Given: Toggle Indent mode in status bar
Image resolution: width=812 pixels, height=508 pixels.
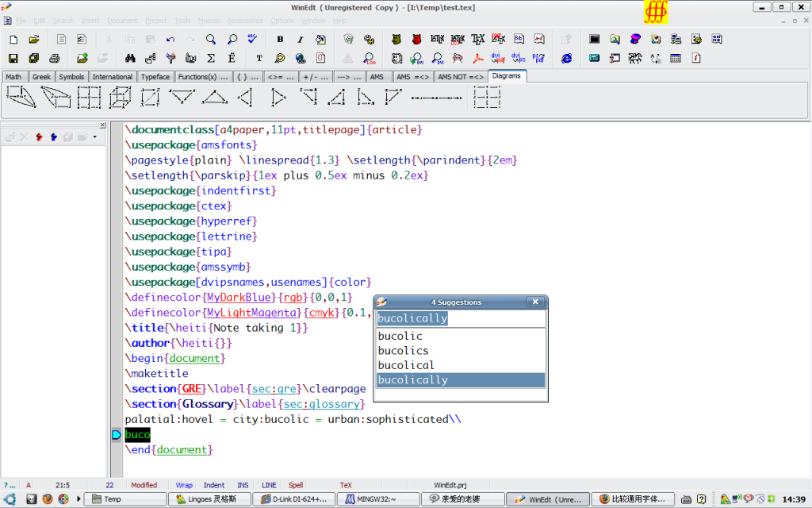Looking at the screenshot, I should click(214, 485).
